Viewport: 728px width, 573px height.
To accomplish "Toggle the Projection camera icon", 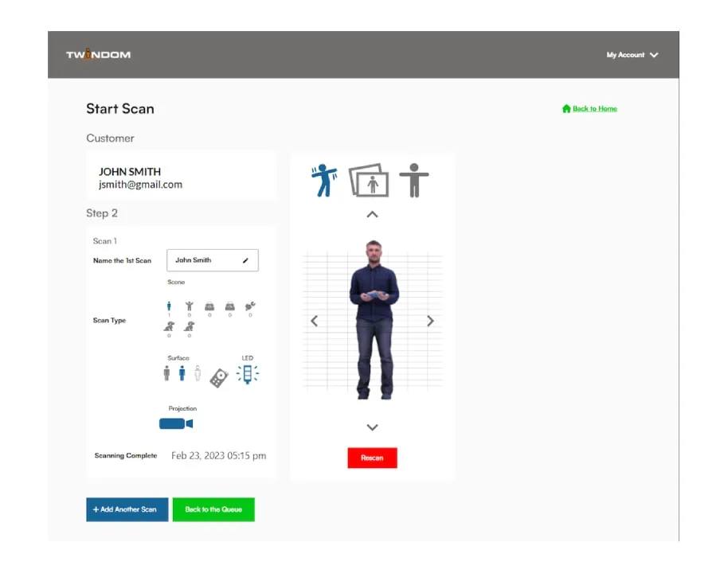I will tap(176, 423).
